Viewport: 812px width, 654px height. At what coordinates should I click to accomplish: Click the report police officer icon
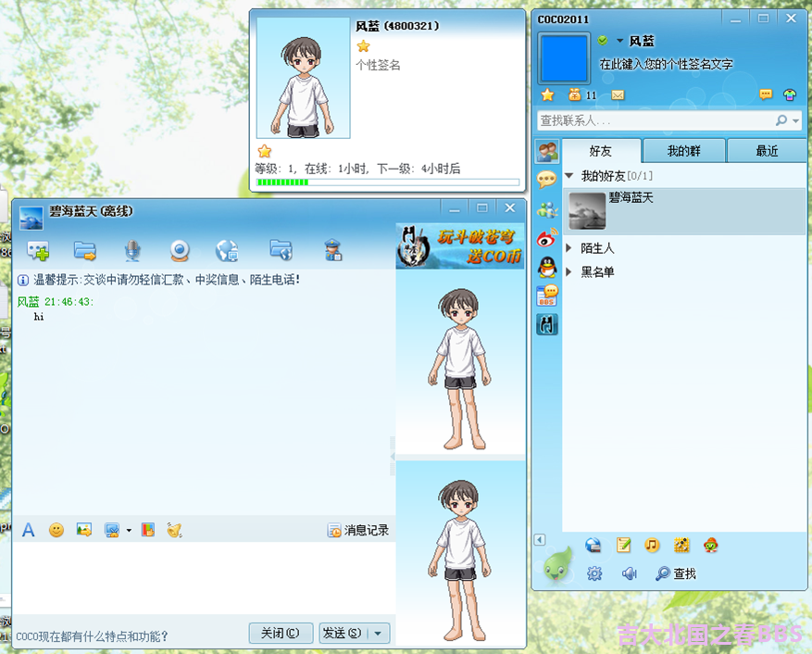click(333, 250)
